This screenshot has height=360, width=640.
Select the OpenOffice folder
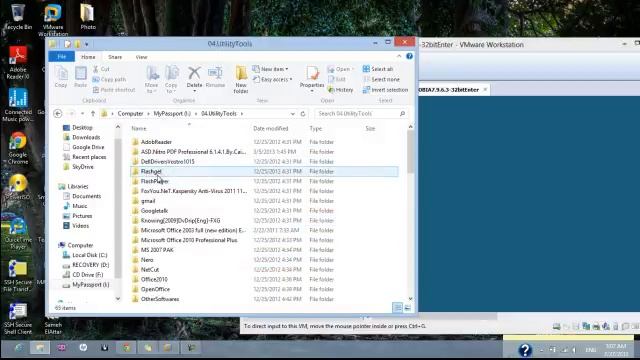coord(155,289)
